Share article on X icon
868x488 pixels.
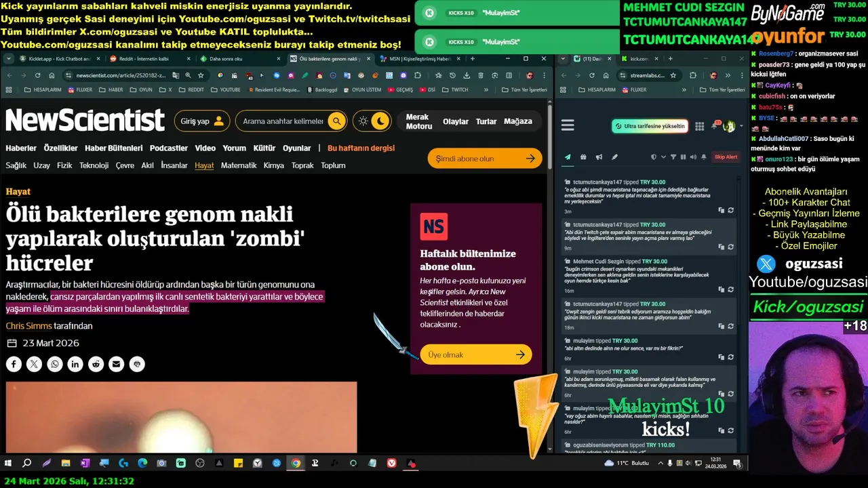[35, 364]
